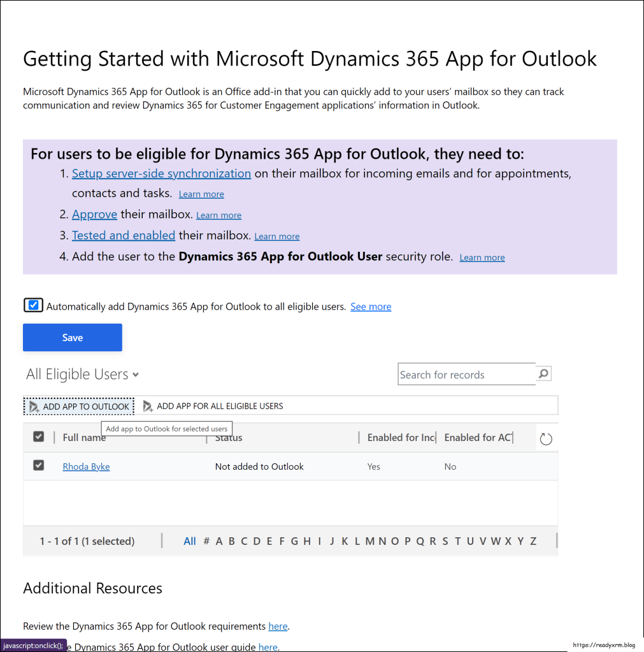
Task: Click the grid refresh icon
Action: click(545, 438)
